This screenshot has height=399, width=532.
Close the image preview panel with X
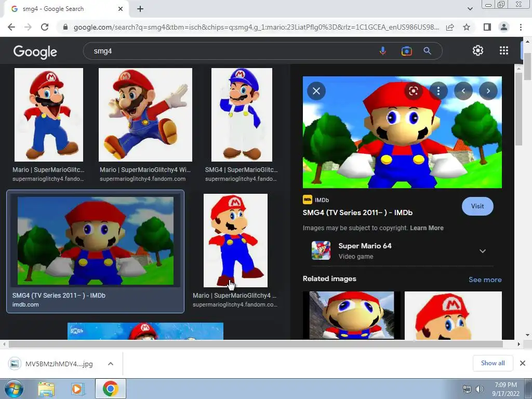tap(316, 91)
